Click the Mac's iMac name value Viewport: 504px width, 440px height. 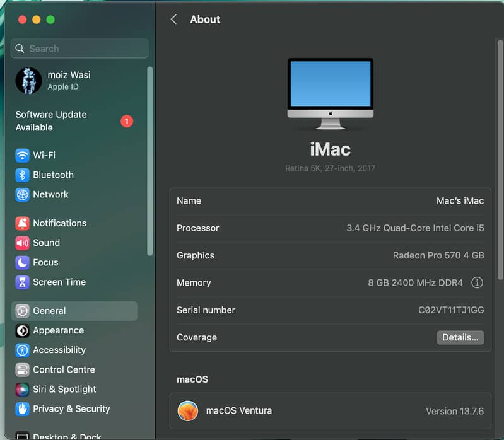[460, 200]
